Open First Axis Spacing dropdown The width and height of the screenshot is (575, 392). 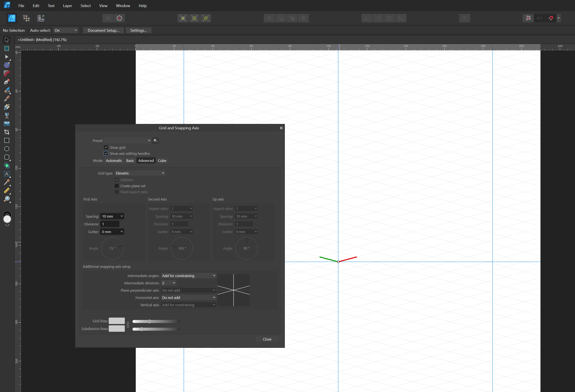(x=112, y=216)
